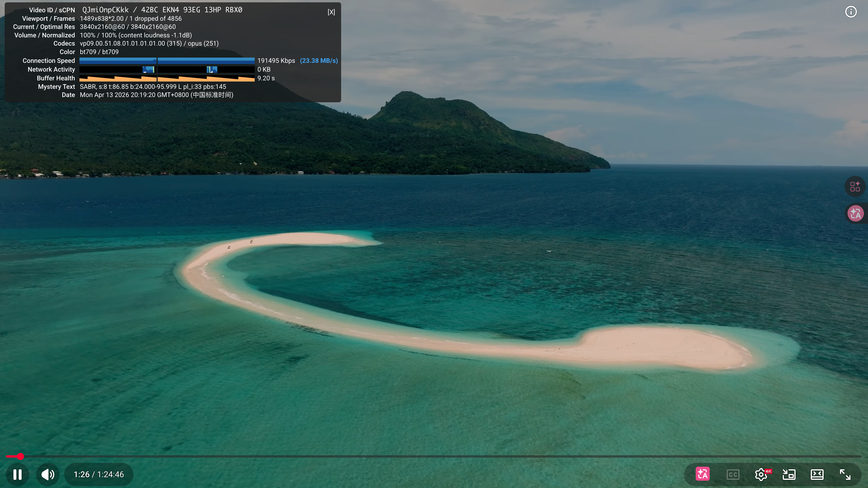Screen dimensions: 868x488
Task: Click the pink AI translate button in control bar
Action: (703, 474)
